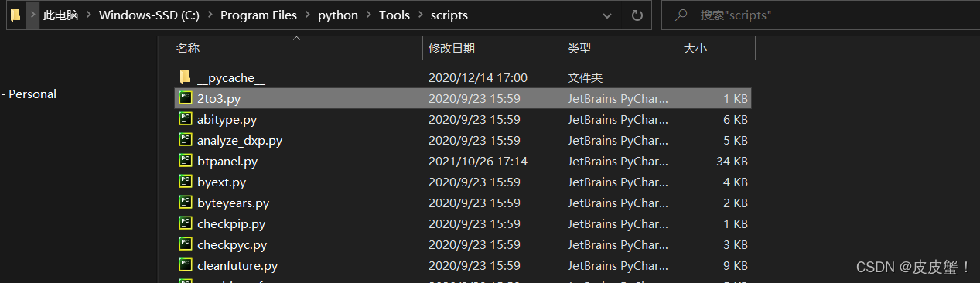This screenshot has height=283, width=980.
Task: Navigate to Tools breadcrumb
Action: (394, 15)
